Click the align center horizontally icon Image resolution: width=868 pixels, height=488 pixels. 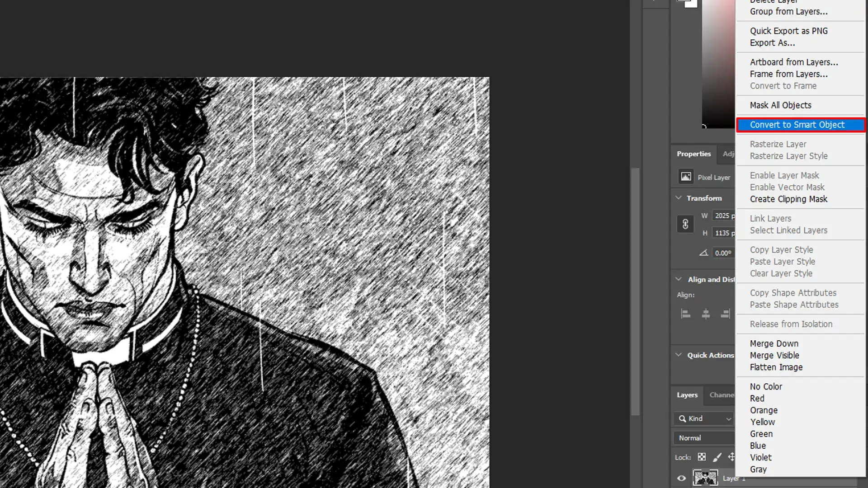coord(706,314)
